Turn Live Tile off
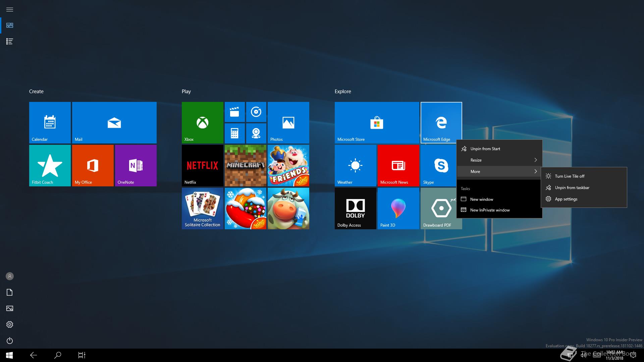The width and height of the screenshot is (644, 362). [x=569, y=176]
